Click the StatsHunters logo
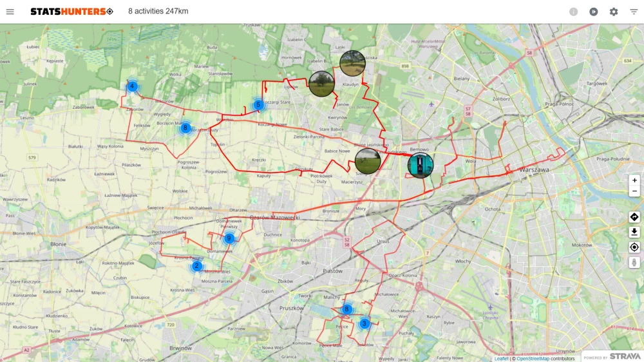This screenshot has height=362, width=644. [x=72, y=12]
